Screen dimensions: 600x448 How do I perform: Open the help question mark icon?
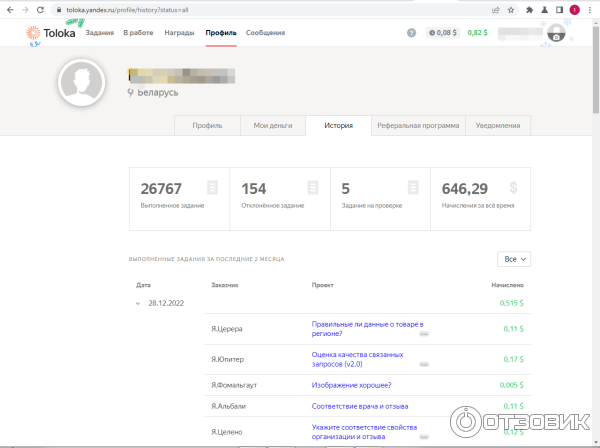(411, 33)
